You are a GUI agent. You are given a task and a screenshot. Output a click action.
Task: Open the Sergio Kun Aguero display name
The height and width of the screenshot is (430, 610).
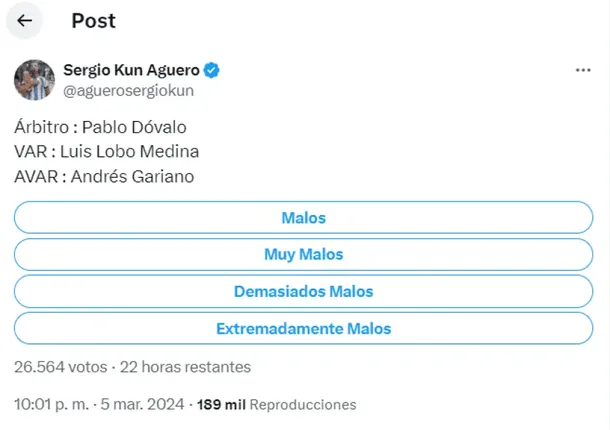coord(132,70)
